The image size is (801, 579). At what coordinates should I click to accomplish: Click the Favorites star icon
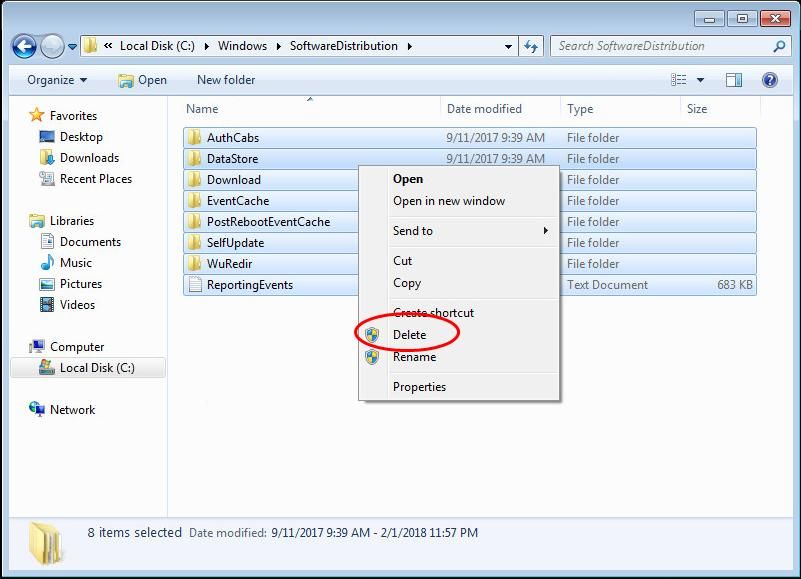(36, 115)
